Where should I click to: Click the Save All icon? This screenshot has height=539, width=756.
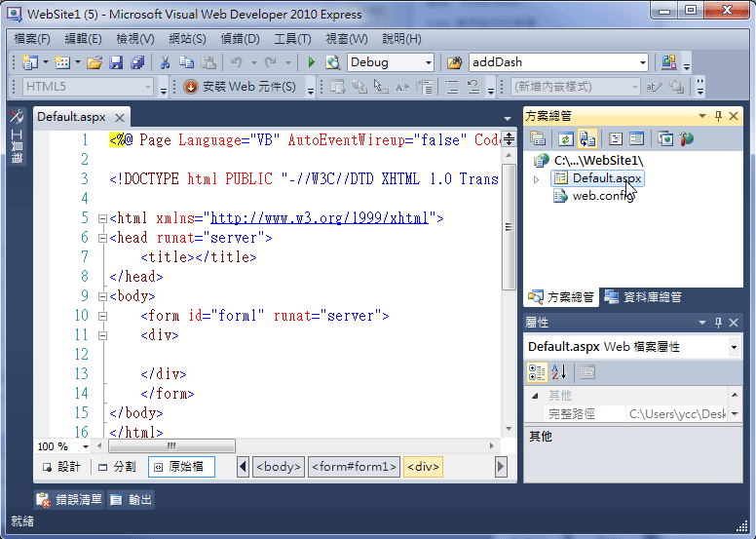tap(137, 62)
